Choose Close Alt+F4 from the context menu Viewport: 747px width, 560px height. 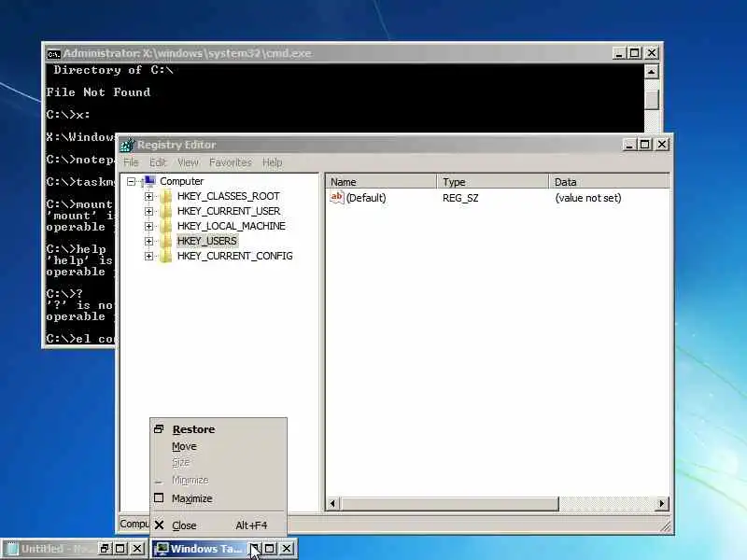[218, 525]
